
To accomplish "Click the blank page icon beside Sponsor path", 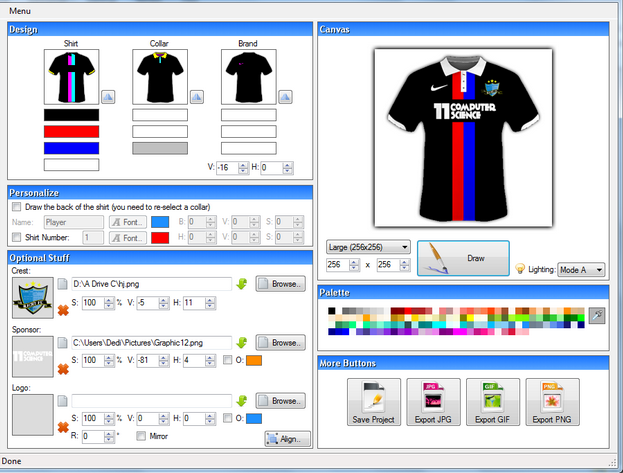I will coord(62,343).
